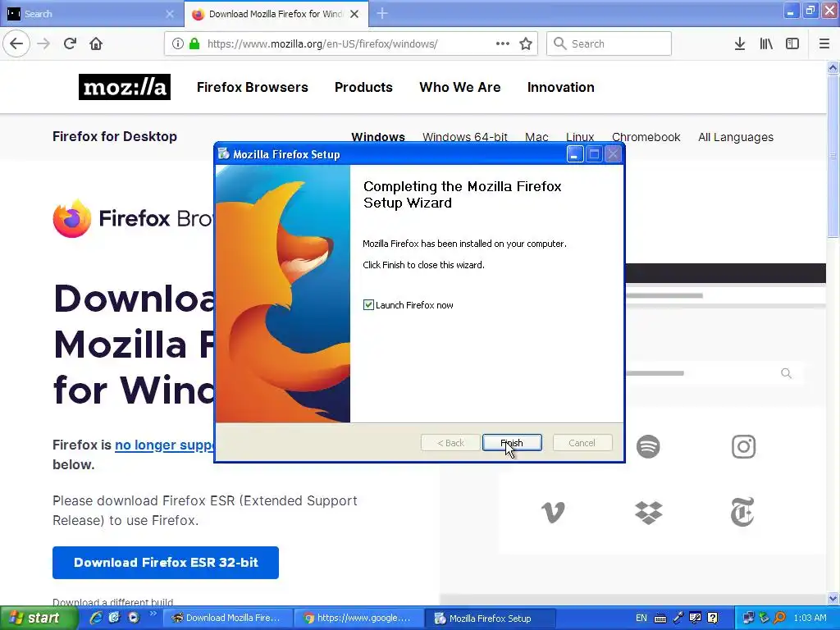This screenshot has width=840, height=630.
Task: Open page actions three-dots menu
Action: (x=503, y=43)
